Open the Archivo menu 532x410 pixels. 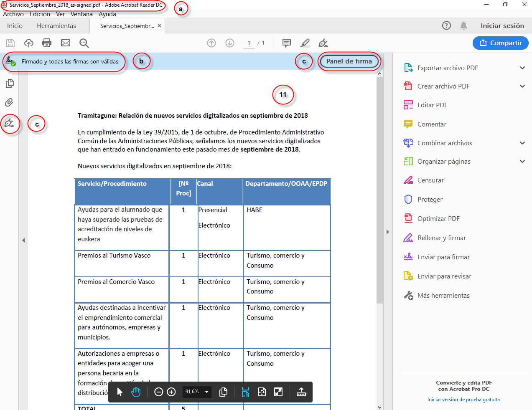click(x=13, y=14)
